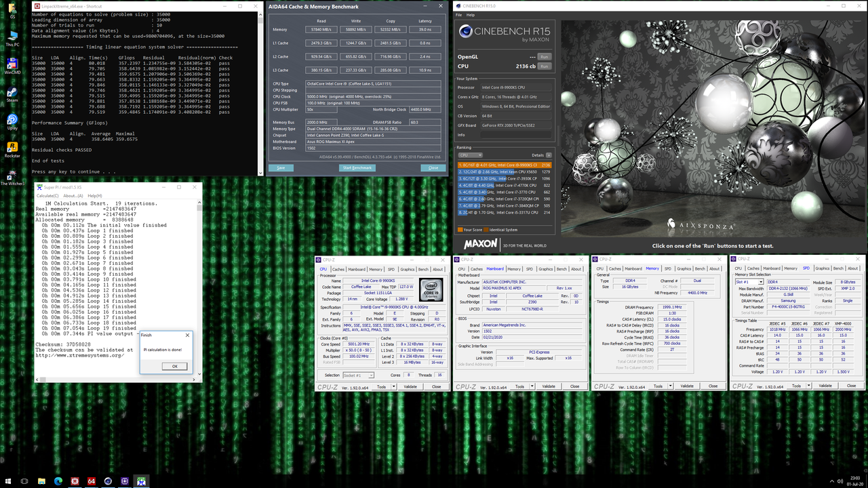Expand Tools arrow in CPU-Z CPU window
This screenshot has height=488, width=868.
click(x=393, y=386)
